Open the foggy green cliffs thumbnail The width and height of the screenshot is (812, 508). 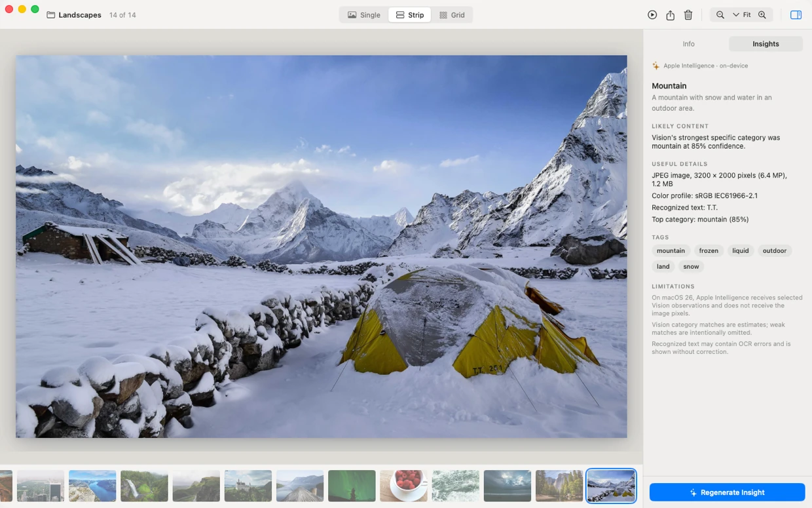point(196,486)
